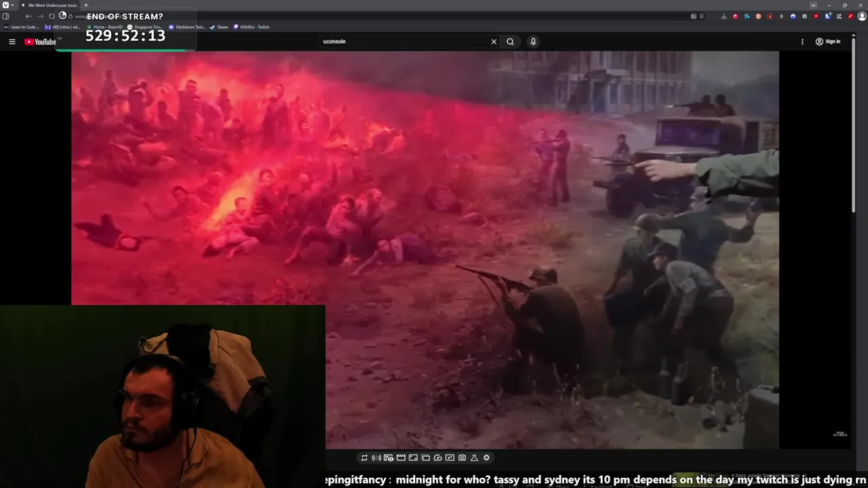The image size is (868, 488).
Task: Open the blue mountain VPN extension
Action: tap(793, 16)
